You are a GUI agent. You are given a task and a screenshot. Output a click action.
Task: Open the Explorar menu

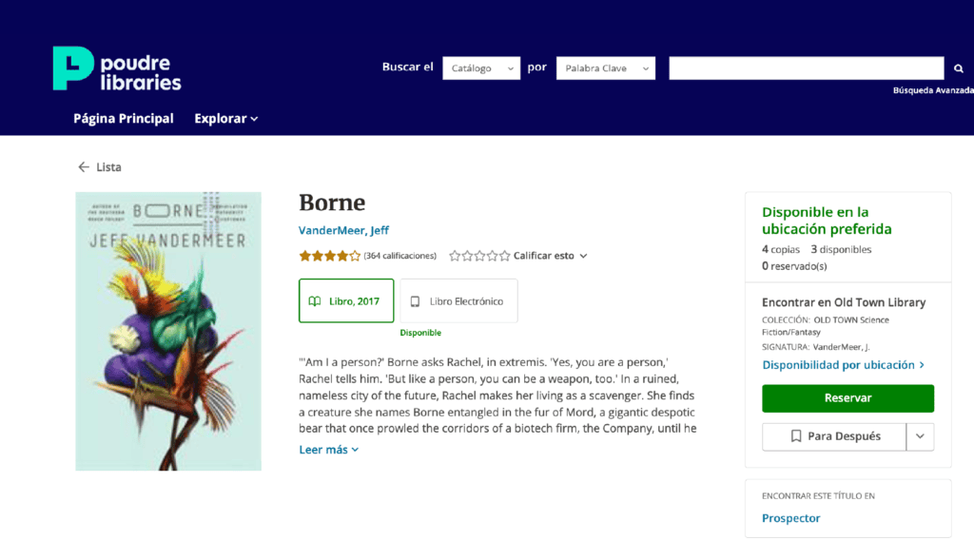tap(226, 119)
